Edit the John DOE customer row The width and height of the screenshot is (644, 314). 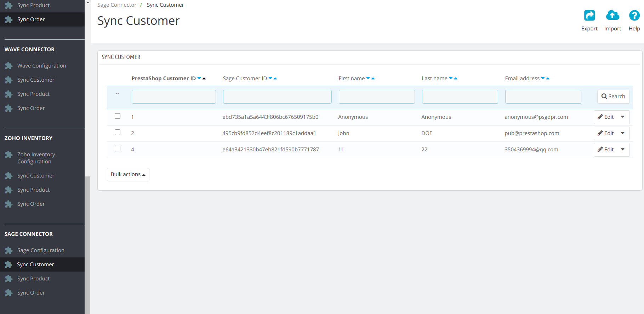coord(606,133)
